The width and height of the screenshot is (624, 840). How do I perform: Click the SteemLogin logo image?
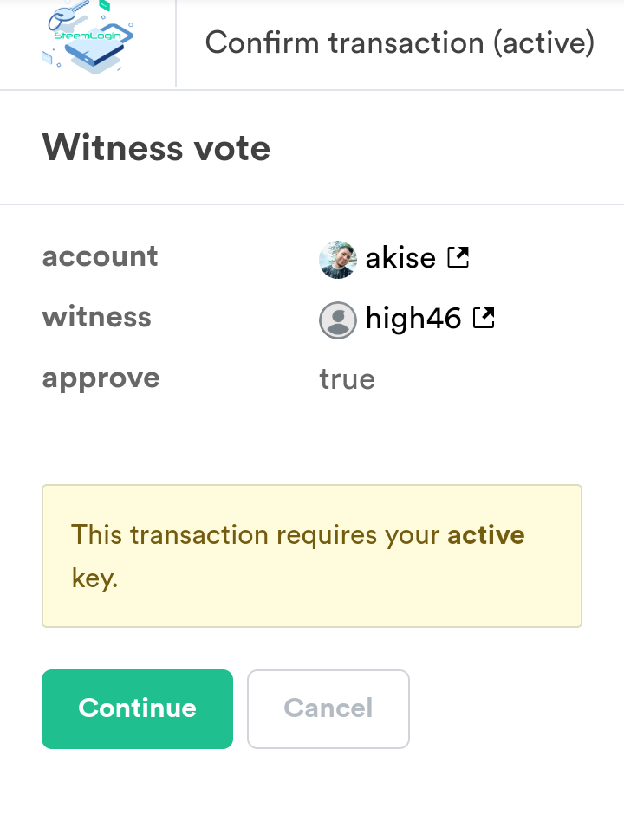(x=88, y=42)
